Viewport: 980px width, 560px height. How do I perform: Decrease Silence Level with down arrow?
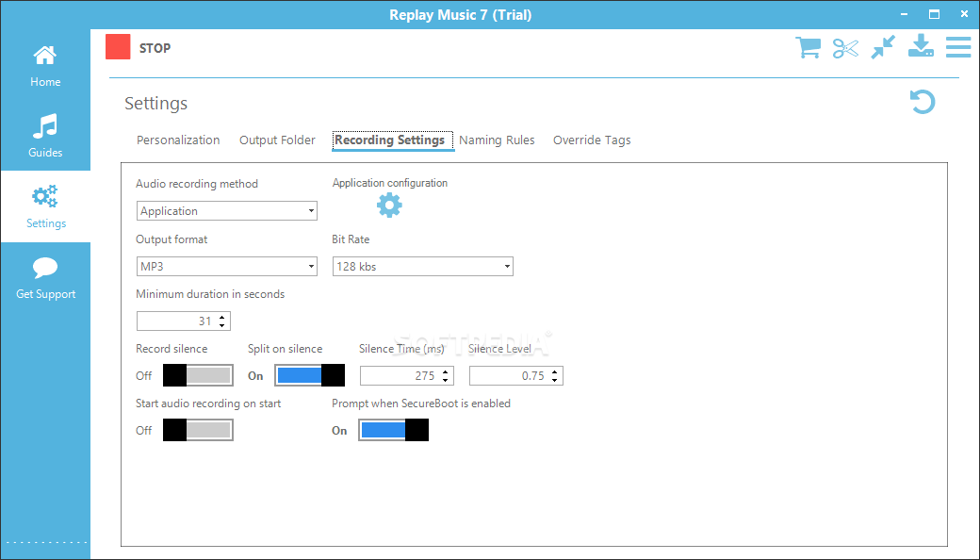click(x=554, y=380)
